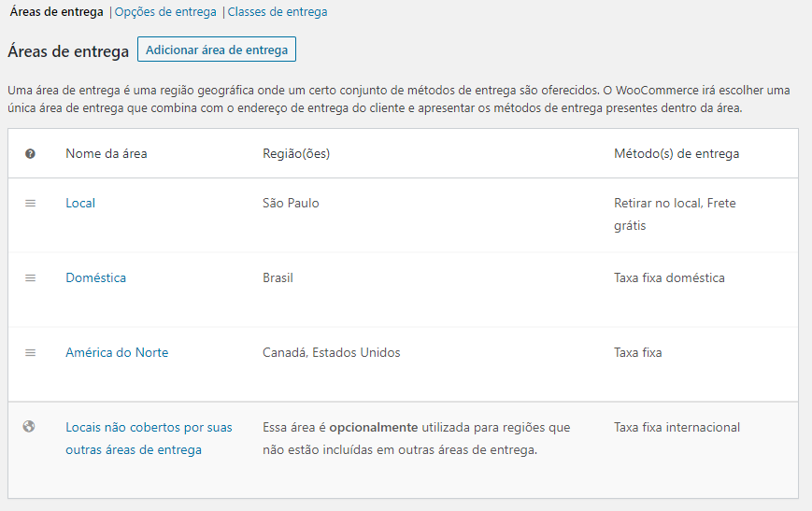Screen dimensions: 812x511
Task: Click the Método(s) de entrega column header
Action: click(x=677, y=153)
